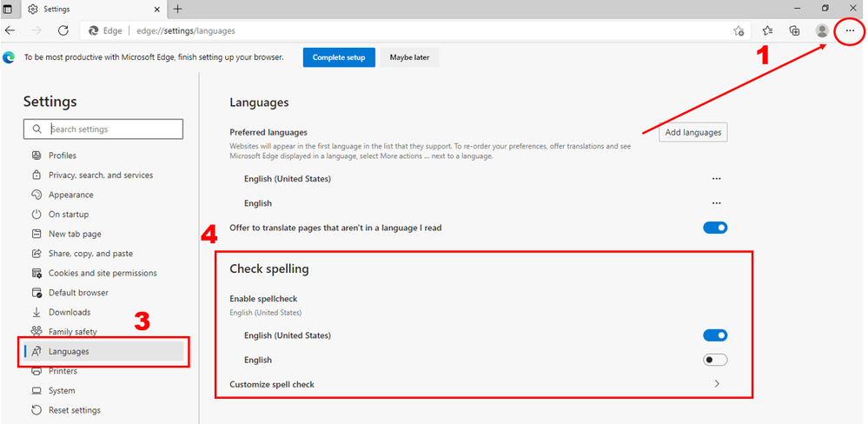
Task: Add this page to favorites star
Action: coord(739,31)
